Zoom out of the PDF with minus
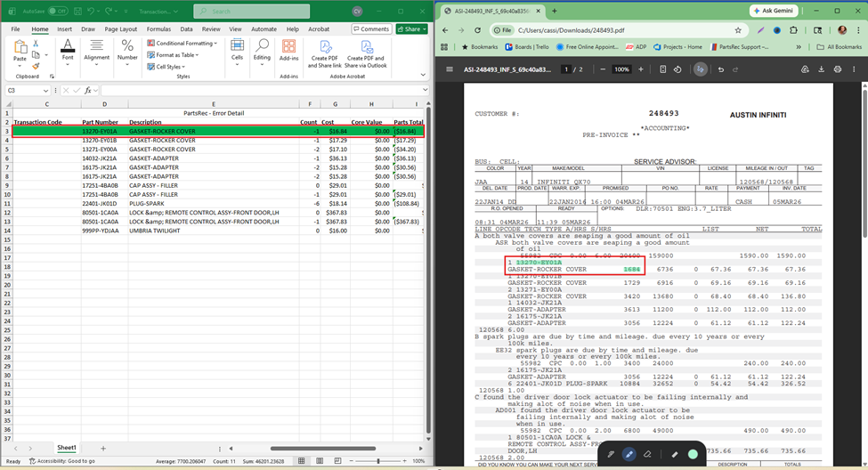 (x=603, y=69)
